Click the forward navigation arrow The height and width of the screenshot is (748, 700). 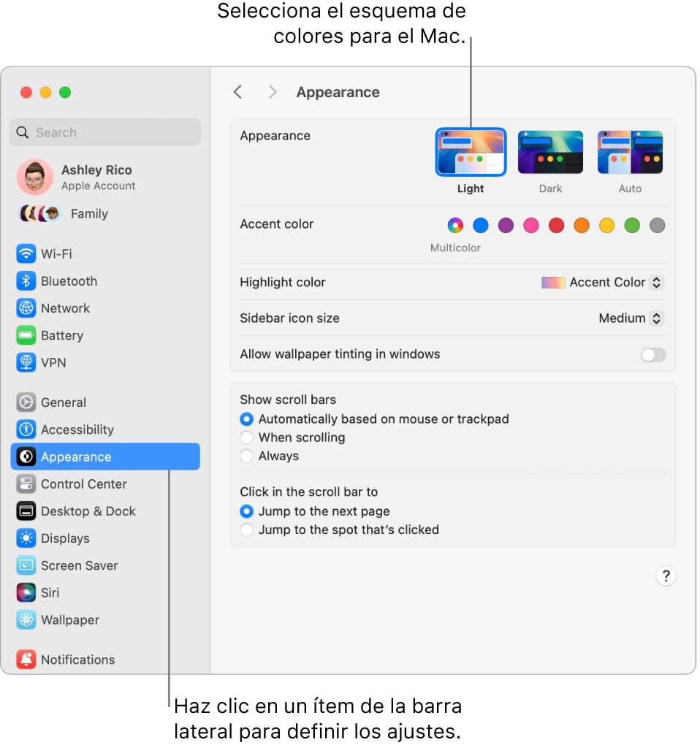272,92
